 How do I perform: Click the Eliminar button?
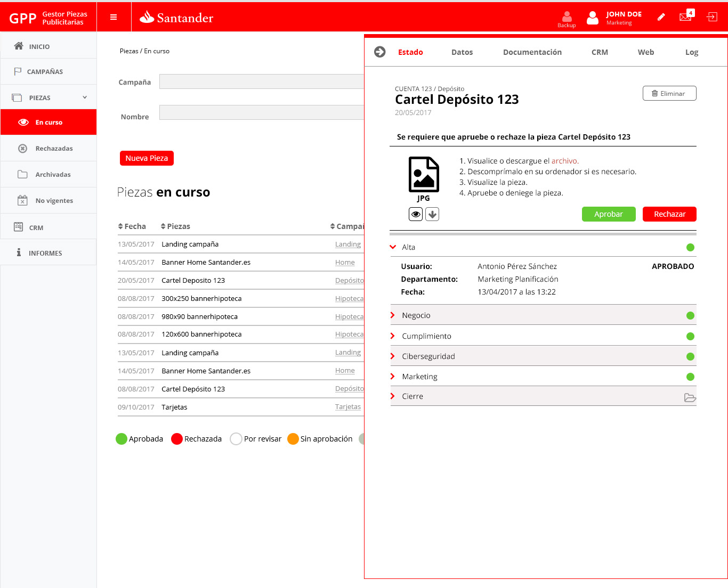tap(669, 93)
